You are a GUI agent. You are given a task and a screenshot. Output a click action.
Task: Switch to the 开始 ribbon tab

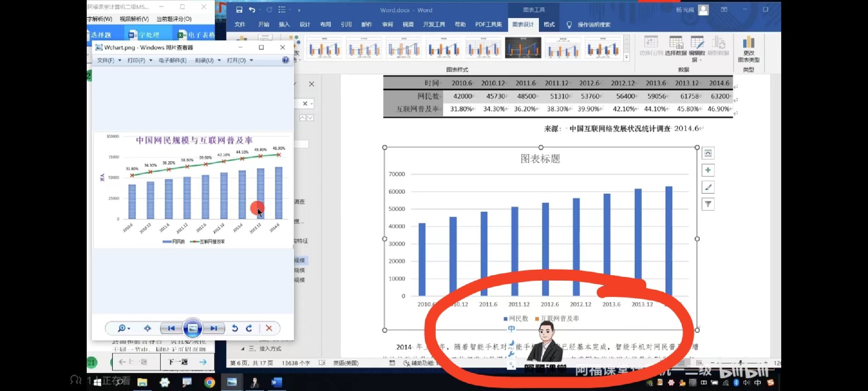(264, 24)
